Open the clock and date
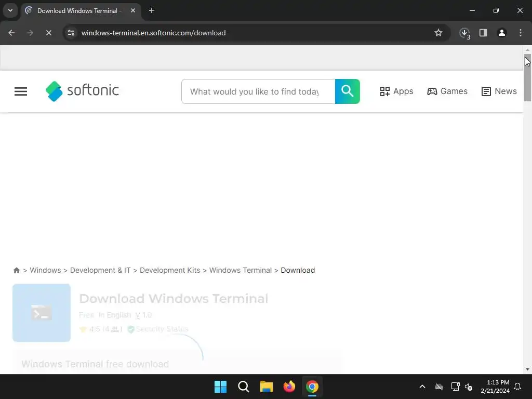The height and width of the screenshot is (399, 532). 495,387
